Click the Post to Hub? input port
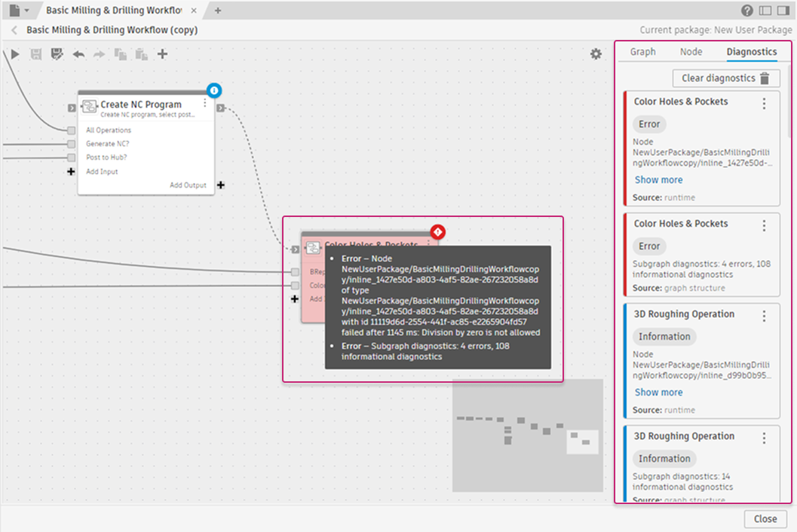Image resolution: width=797 pixels, height=532 pixels. coord(71,157)
